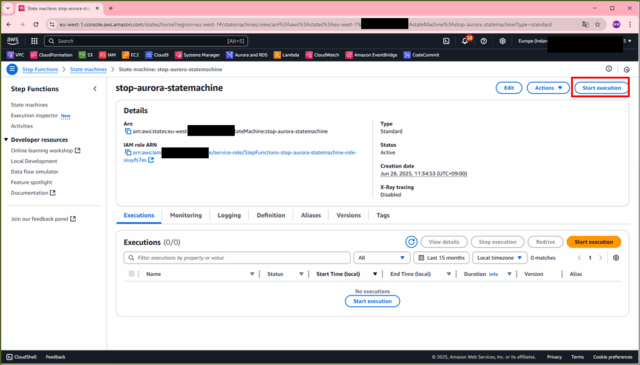The height and width of the screenshot is (365, 640).
Task: Open the page info panel icon
Action: (609, 69)
